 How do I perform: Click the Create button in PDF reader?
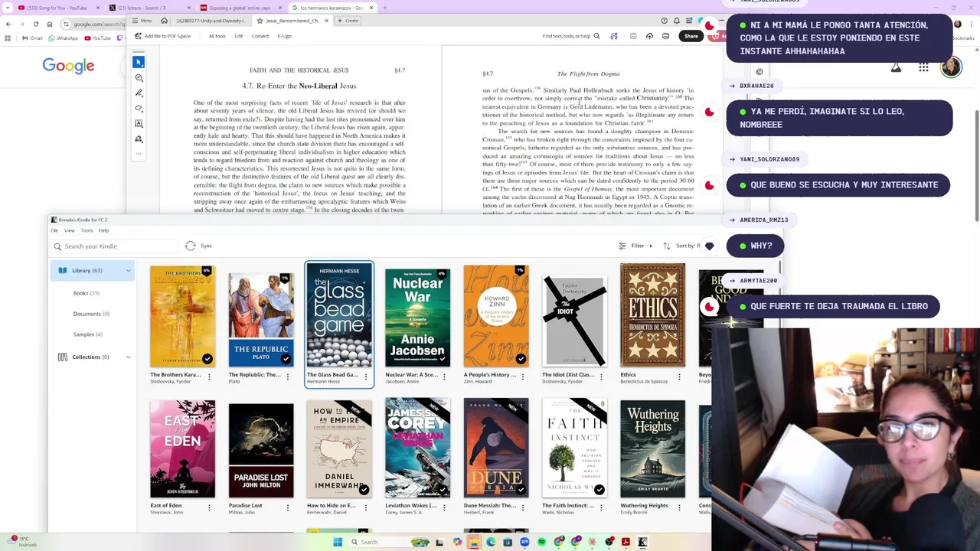pyautogui.click(x=348, y=21)
